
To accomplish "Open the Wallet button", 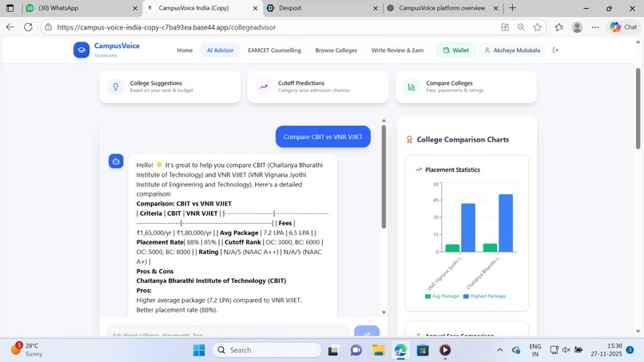I will [455, 50].
